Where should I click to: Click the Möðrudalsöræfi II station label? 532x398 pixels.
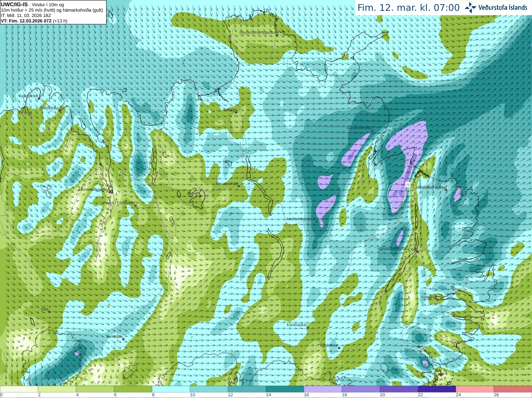[301, 219]
